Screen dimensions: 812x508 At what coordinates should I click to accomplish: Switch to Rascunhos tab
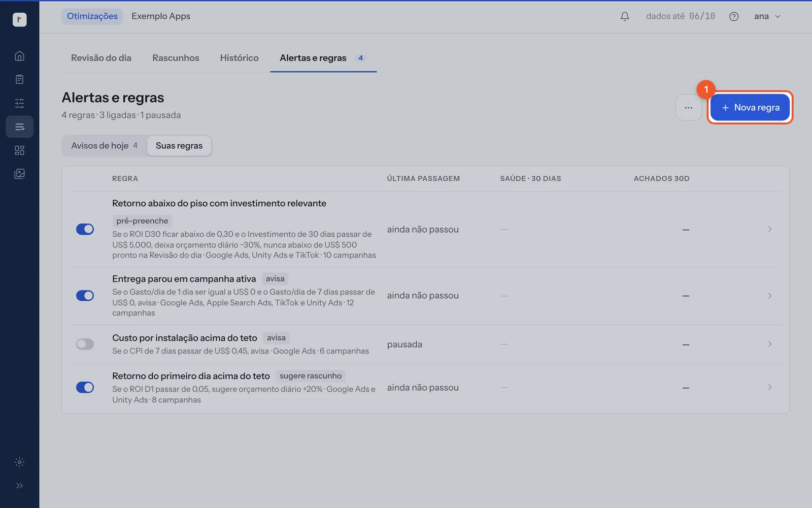(x=176, y=58)
